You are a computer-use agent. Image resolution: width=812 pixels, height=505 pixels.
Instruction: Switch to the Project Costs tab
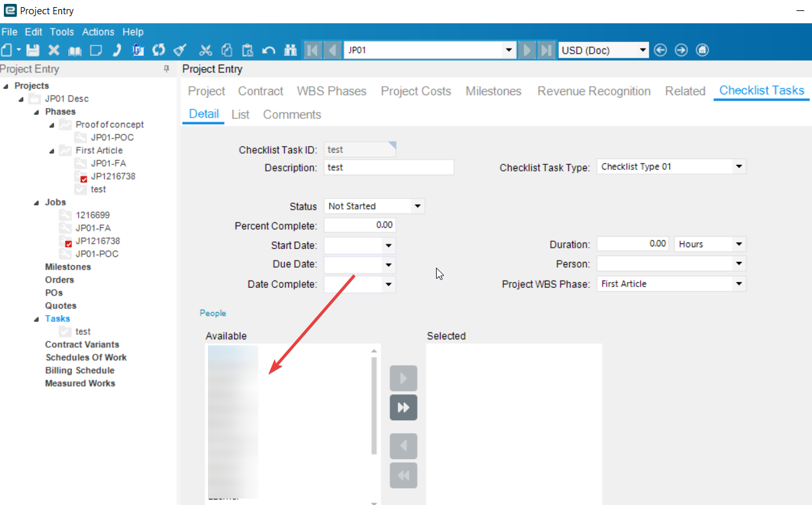pos(416,91)
